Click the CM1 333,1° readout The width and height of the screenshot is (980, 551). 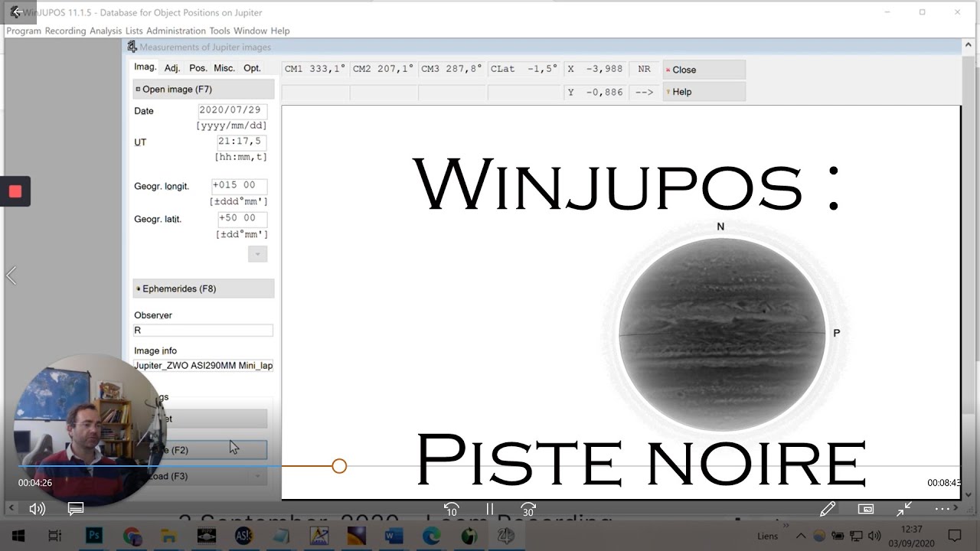315,70
